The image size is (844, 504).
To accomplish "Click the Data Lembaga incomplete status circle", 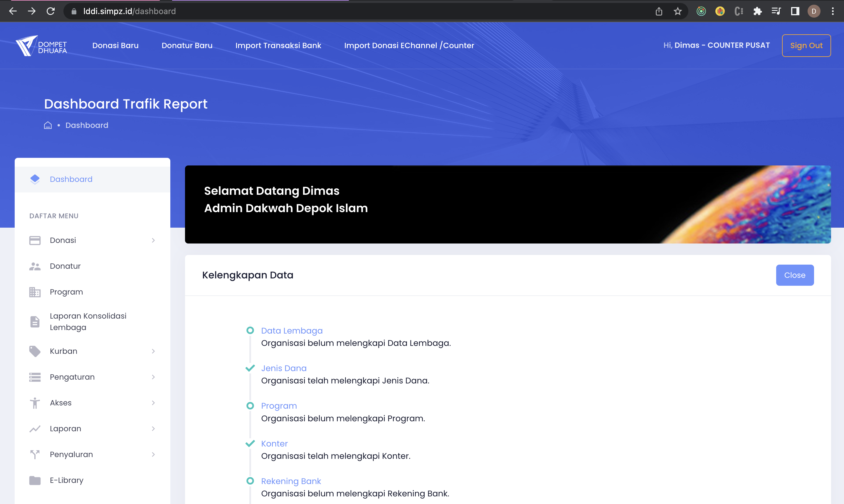I will pos(250,330).
